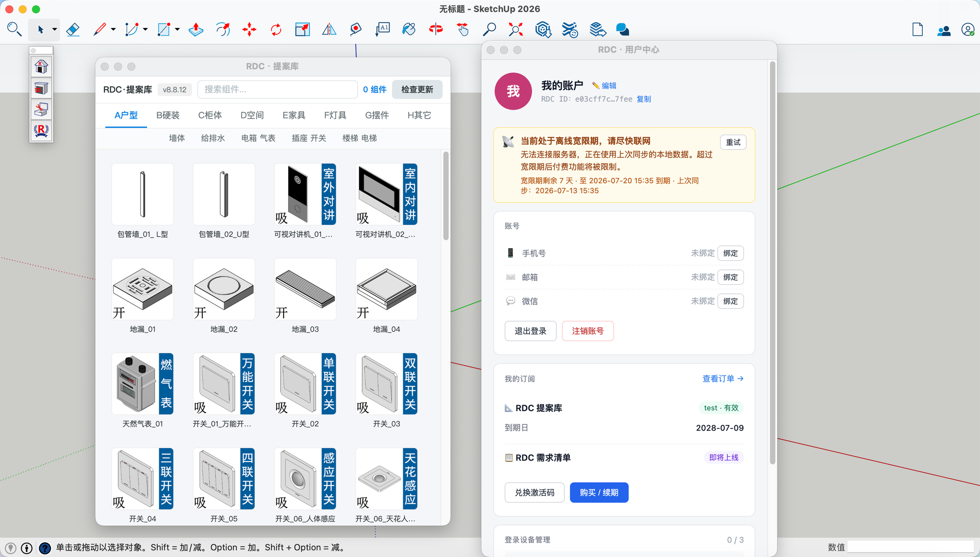Open the Arc tool dropdown arrow

(146, 29)
